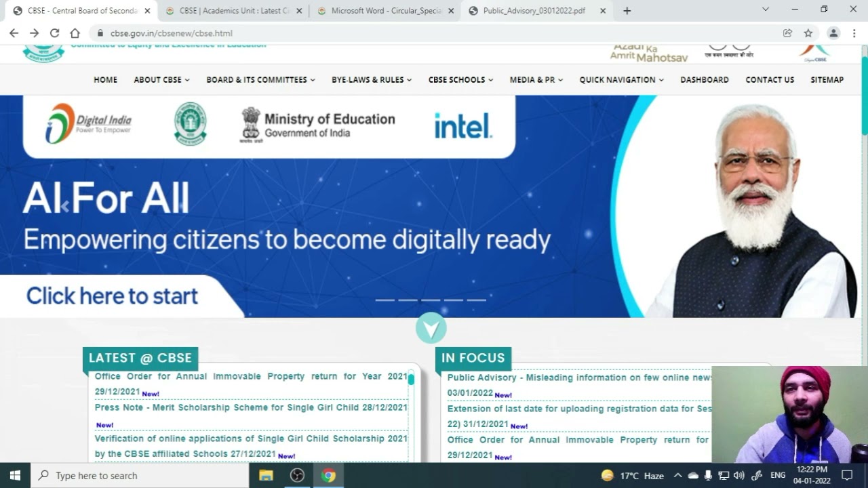Open Press Note Merit Scholarship Scheme link

250,408
